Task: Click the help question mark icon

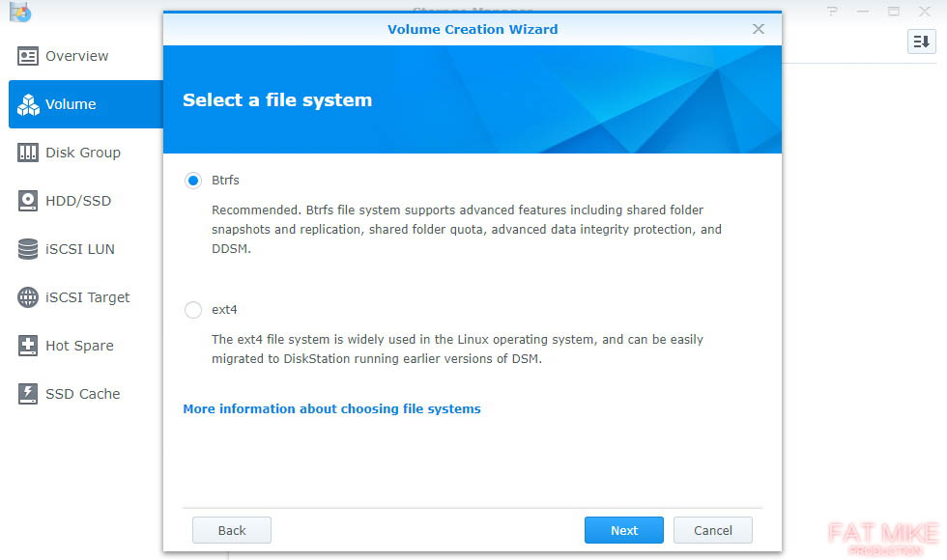Action: tap(832, 11)
